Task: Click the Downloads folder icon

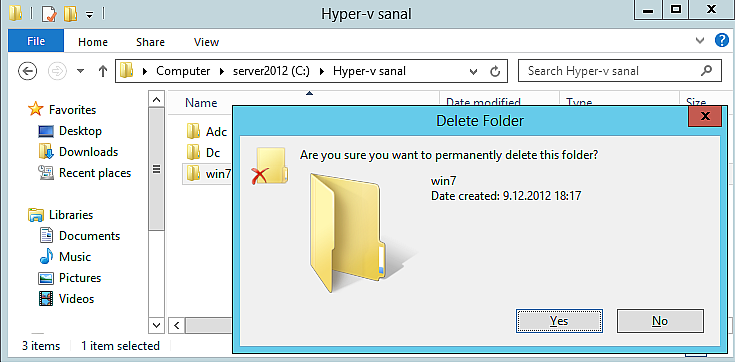Action: [46, 152]
